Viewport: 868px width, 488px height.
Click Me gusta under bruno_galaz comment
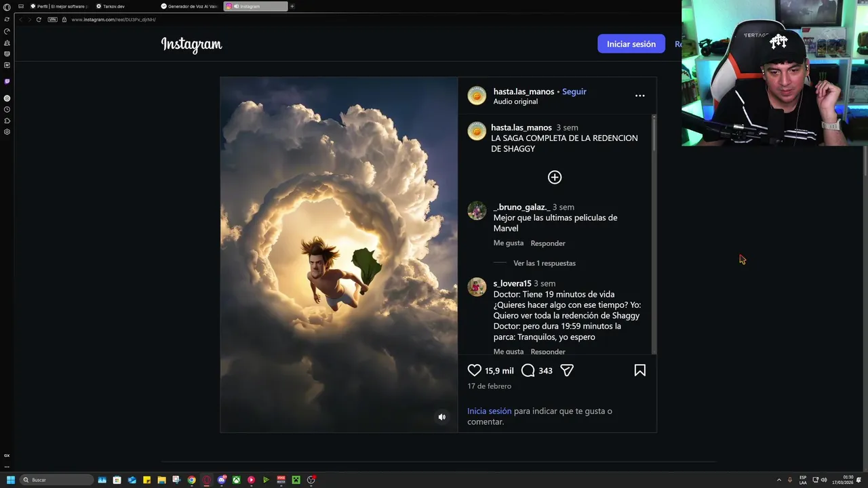pyautogui.click(x=509, y=243)
